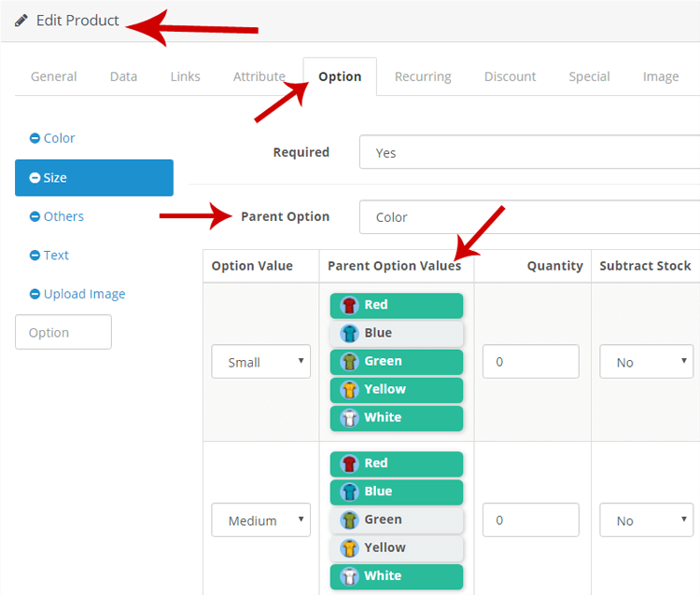
Task: Open Subtract Stock dropdown for Small row
Action: (x=646, y=361)
